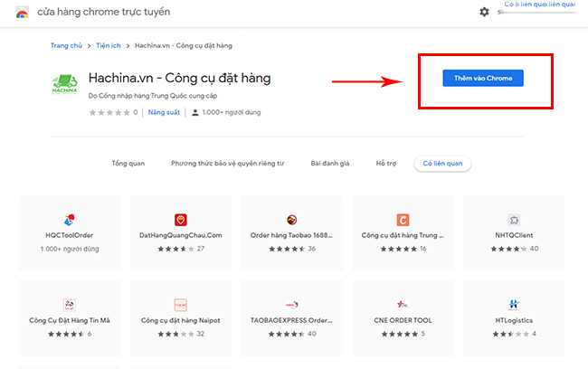Click the CNE ORDER TOOL star icon

point(403,305)
